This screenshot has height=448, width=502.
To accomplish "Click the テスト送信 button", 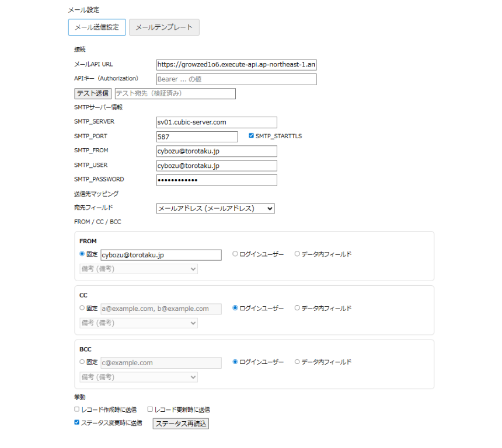I will point(93,93).
